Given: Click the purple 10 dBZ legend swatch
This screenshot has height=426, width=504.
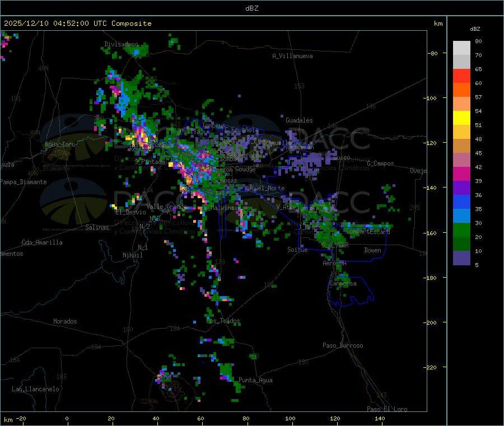Looking at the screenshot, I should pos(461,258).
